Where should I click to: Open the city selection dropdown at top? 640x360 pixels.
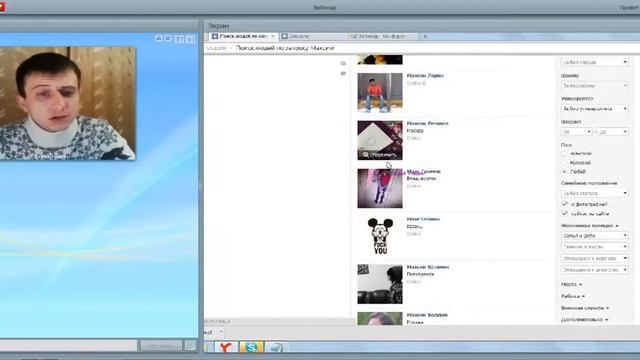tap(595, 62)
